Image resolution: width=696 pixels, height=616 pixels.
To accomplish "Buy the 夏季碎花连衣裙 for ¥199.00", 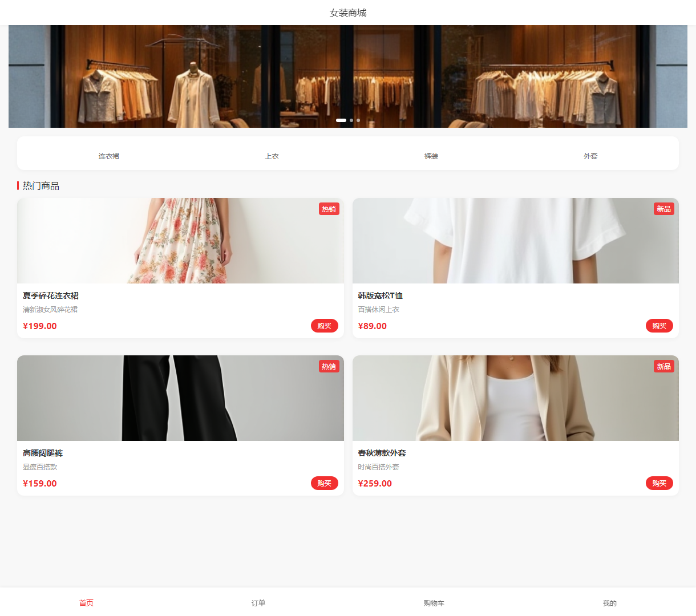I will (x=324, y=326).
